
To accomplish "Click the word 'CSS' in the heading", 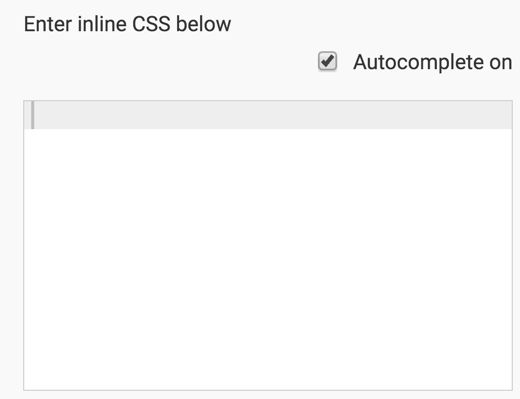I will pyautogui.click(x=151, y=24).
